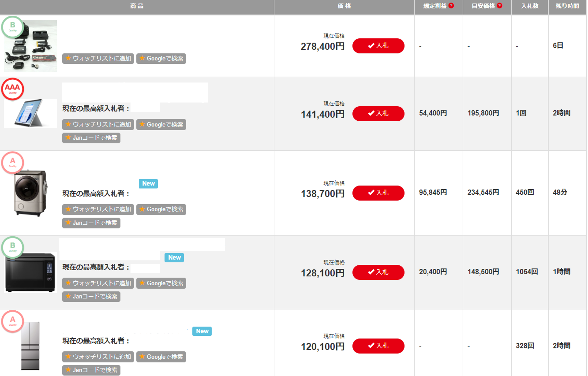The height and width of the screenshot is (376, 588).
Task: Click the help icon next to 目安価格 header
Action: (x=500, y=6)
